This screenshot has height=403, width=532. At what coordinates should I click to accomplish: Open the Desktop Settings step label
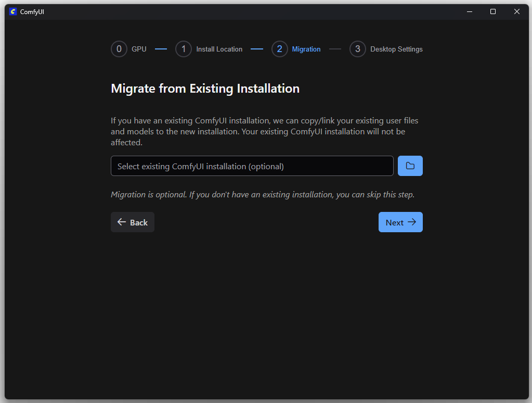tap(396, 49)
